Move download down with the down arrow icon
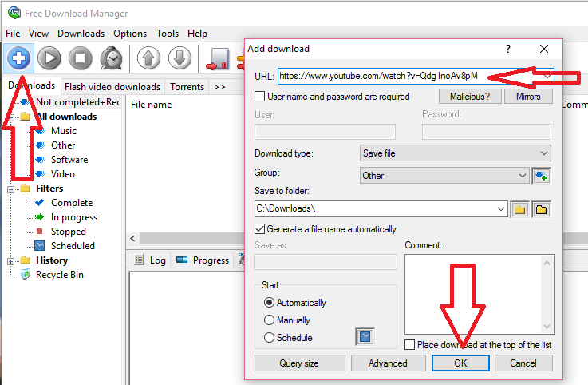588x385 pixels. [x=180, y=58]
